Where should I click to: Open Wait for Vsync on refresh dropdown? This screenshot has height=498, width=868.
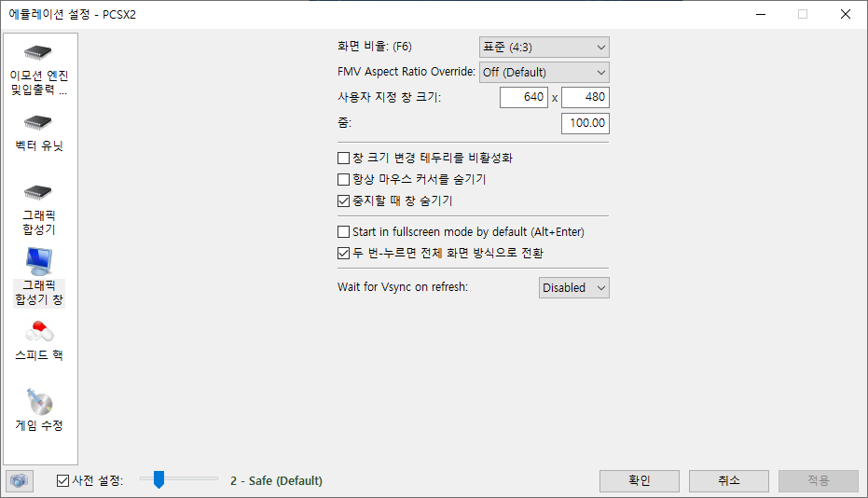pos(574,287)
